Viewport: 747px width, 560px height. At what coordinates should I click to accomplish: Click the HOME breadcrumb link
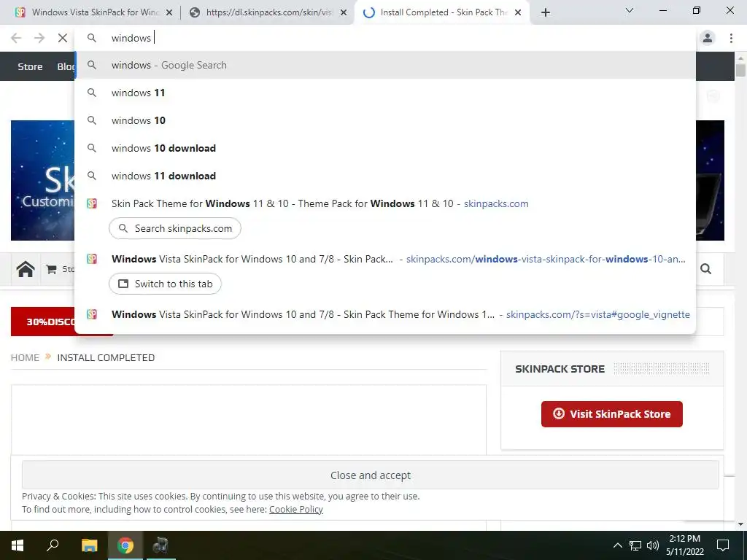(25, 357)
